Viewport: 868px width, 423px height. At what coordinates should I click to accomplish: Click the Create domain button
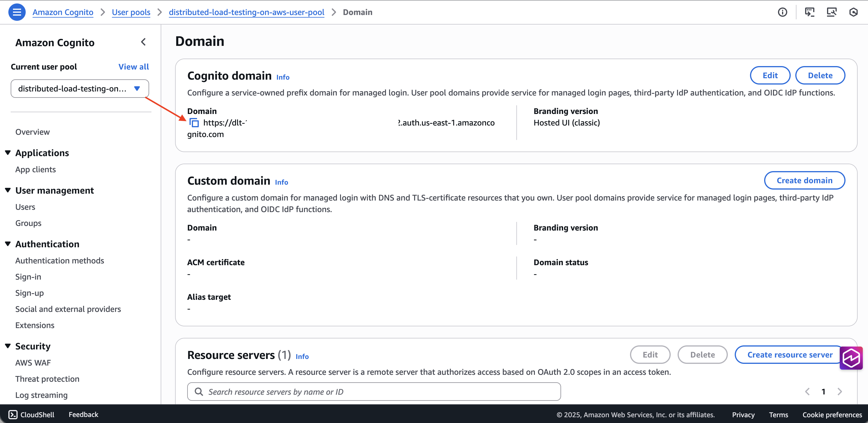click(x=805, y=180)
